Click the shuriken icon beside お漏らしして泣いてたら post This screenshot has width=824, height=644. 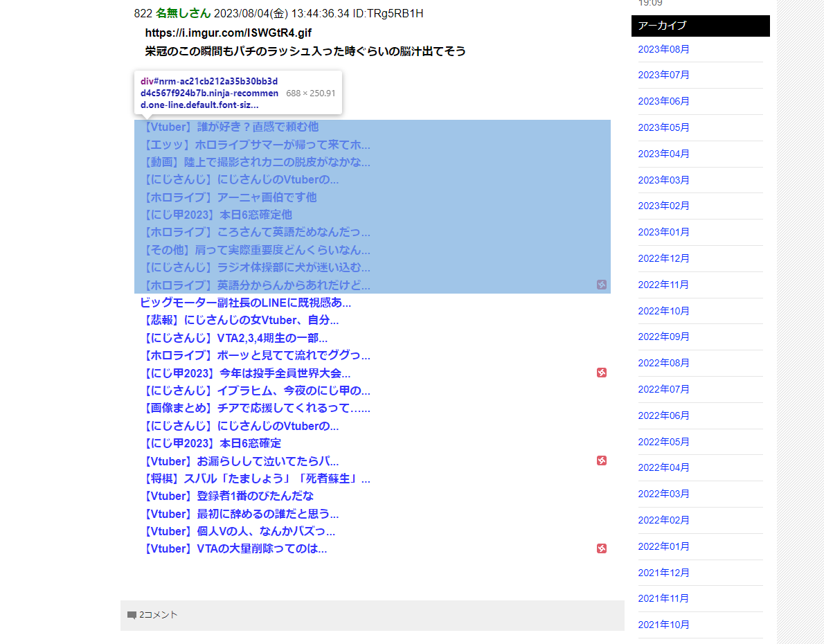(602, 460)
